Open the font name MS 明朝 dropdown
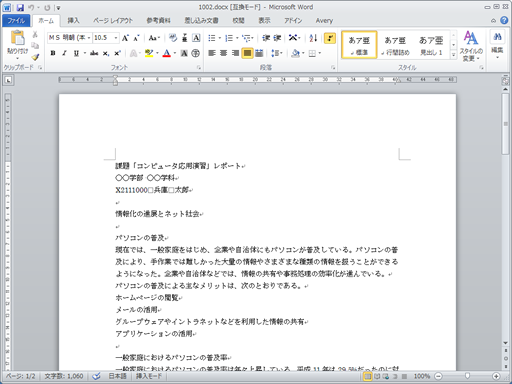512x384 pixels. [x=89, y=38]
